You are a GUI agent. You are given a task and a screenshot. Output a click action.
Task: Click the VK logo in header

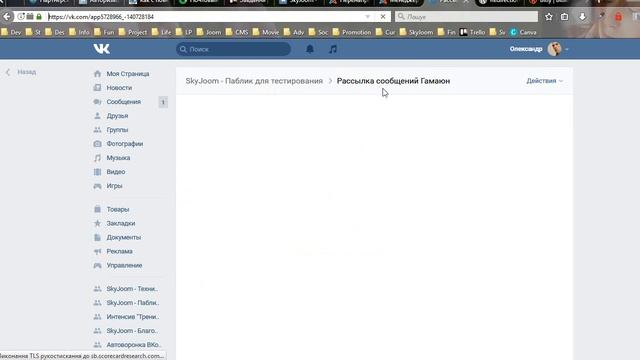click(x=102, y=49)
